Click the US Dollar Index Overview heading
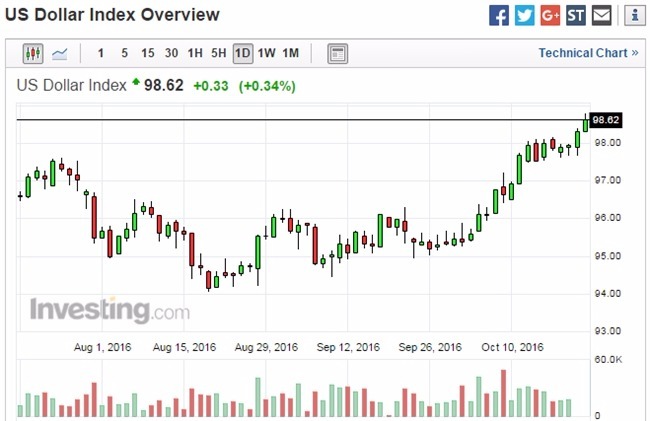This screenshot has width=650, height=421. tap(112, 15)
